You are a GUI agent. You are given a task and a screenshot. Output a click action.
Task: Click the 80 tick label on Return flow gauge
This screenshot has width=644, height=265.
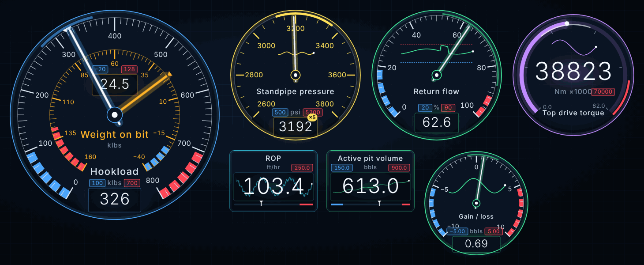481,68
